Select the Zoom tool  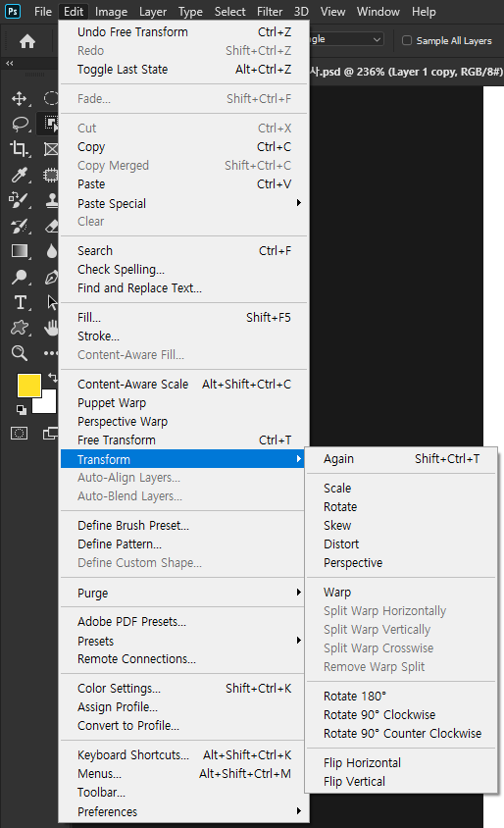[x=20, y=353]
